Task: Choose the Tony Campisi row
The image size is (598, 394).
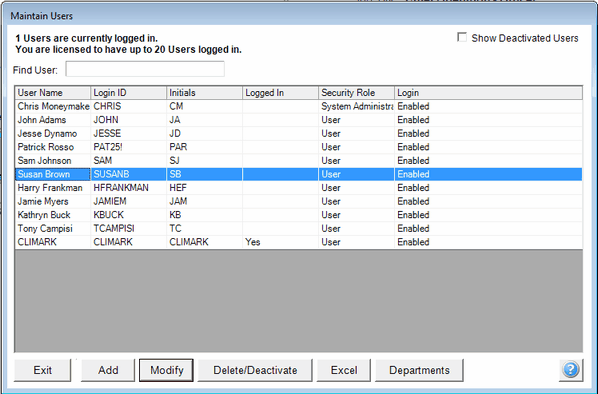Action: (299, 228)
